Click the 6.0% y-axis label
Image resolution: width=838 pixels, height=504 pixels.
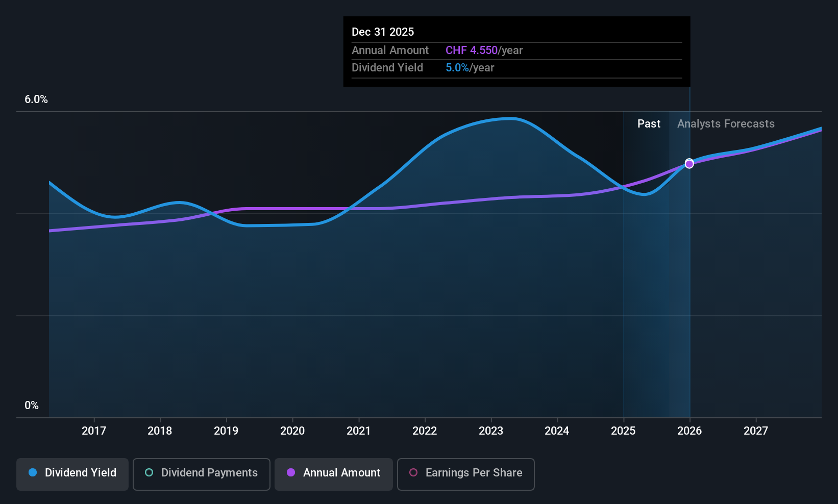[36, 99]
